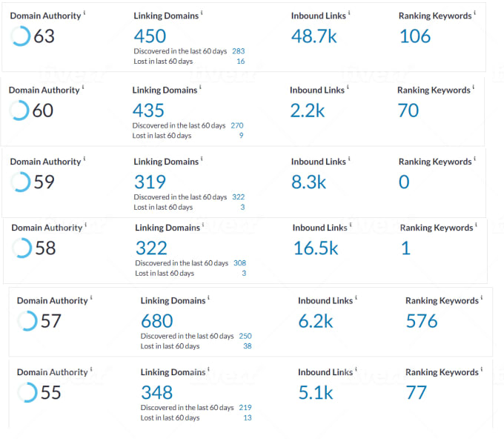Click info icon beside Domain Authority 63

84,13
